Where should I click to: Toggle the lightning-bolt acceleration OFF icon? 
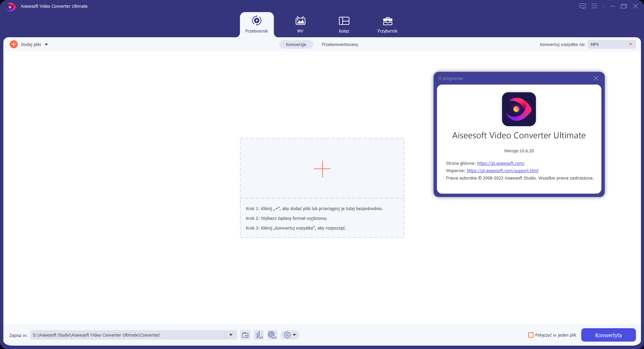pos(259,335)
